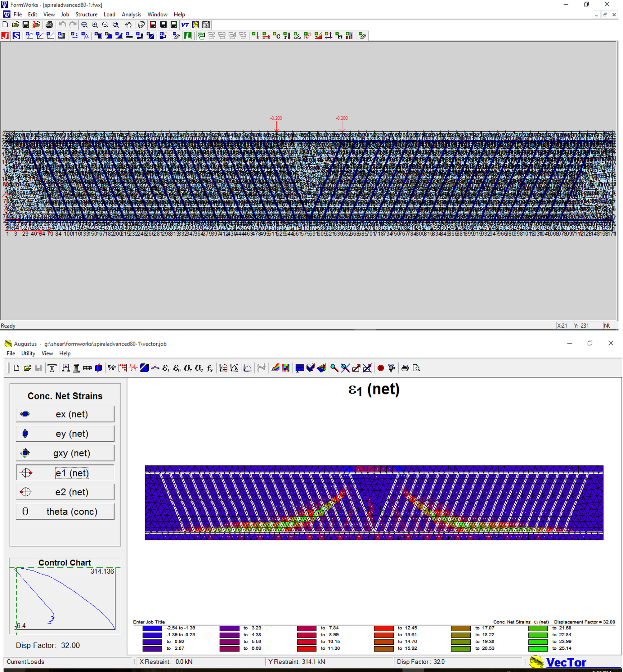Open the Utility menu in Augustus

(x=28, y=353)
